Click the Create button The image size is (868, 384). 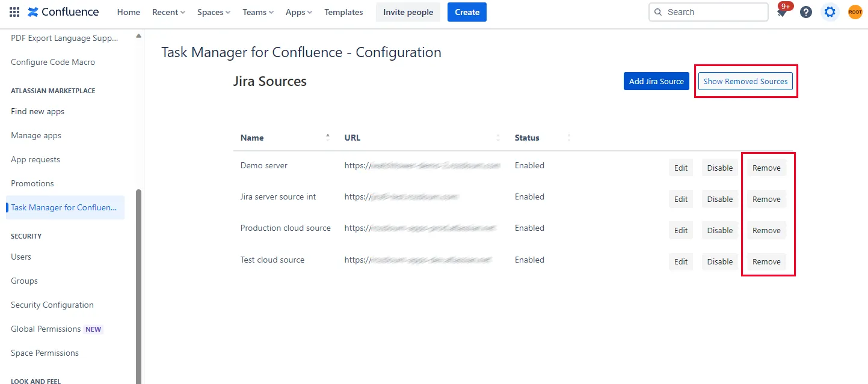pos(467,12)
